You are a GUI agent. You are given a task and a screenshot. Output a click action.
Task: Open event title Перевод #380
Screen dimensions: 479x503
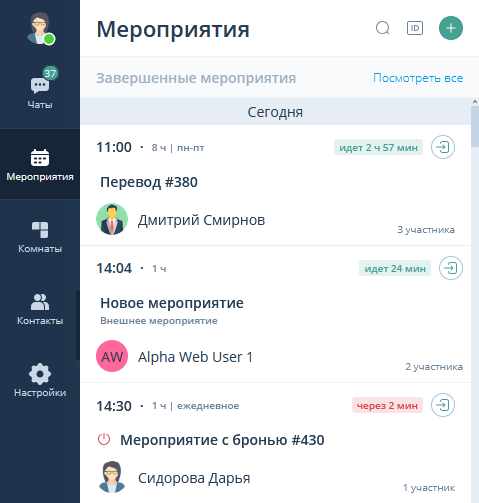pos(149,182)
